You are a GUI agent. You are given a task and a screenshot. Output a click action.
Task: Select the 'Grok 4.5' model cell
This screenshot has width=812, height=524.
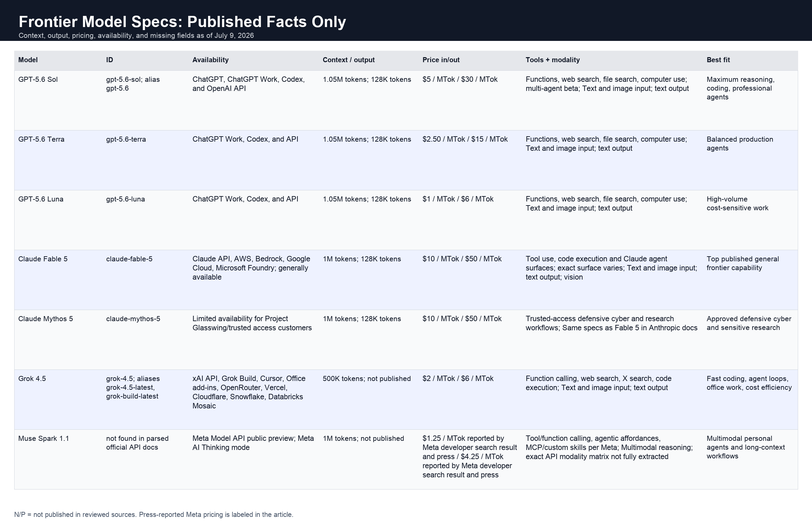click(32, 379)
